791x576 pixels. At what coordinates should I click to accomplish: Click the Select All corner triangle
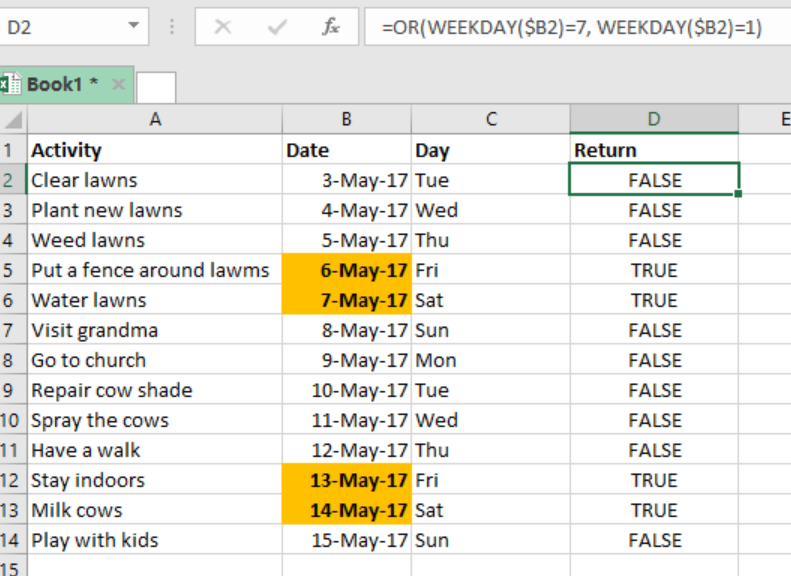14,120
